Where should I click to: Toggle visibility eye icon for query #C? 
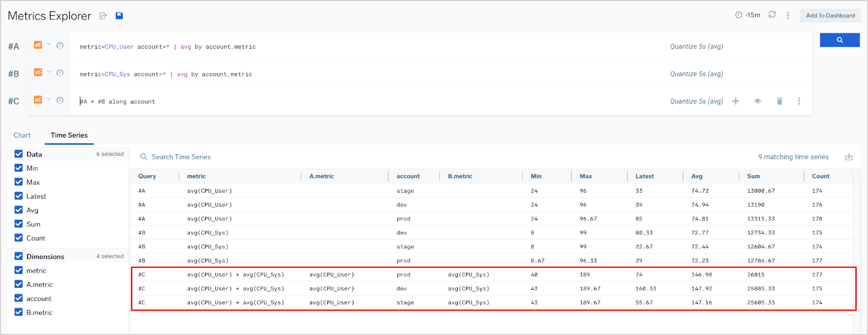click(758, 101)
